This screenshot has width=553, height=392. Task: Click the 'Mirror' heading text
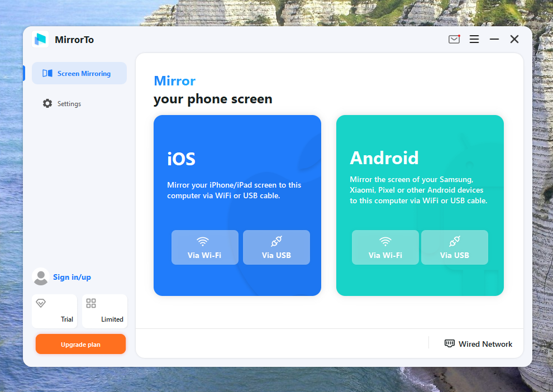175,81
